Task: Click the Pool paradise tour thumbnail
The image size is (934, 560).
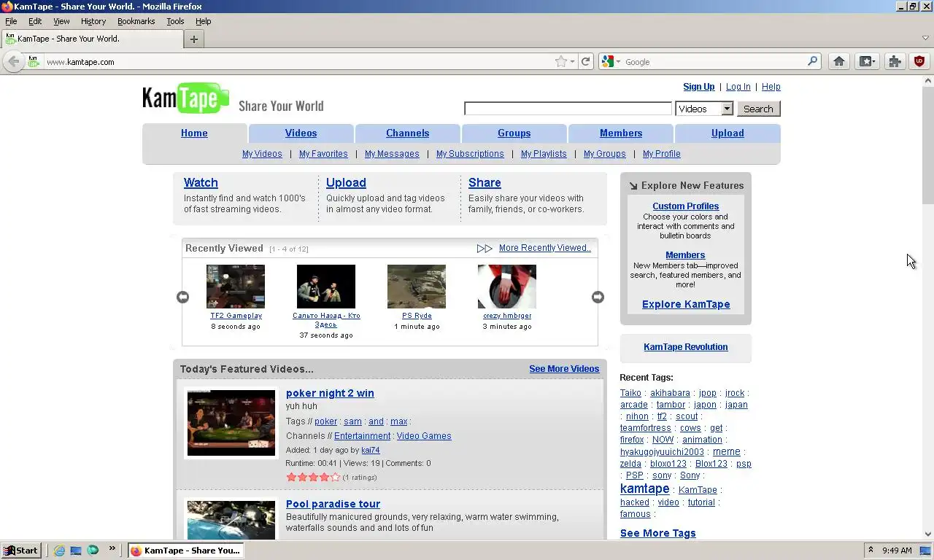Action: (231, 520)
